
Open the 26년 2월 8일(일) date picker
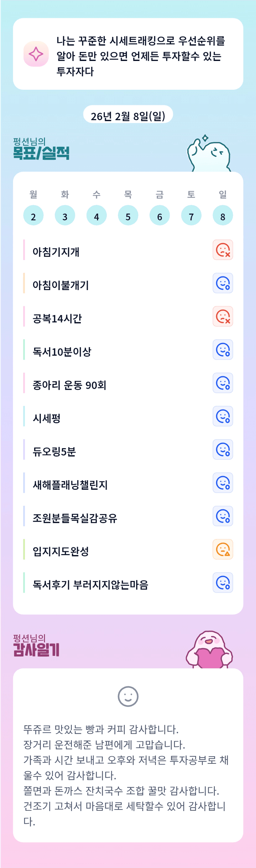(x=128, y=115)
